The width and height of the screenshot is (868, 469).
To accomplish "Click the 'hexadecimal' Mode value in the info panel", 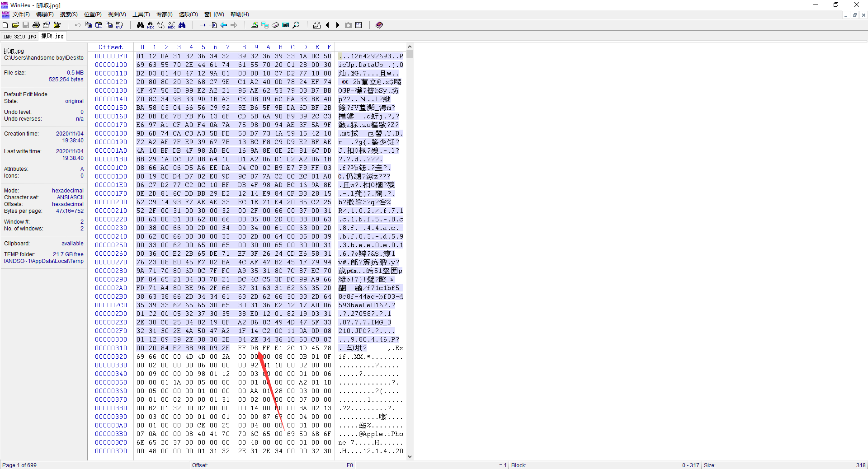I will 68,191.
